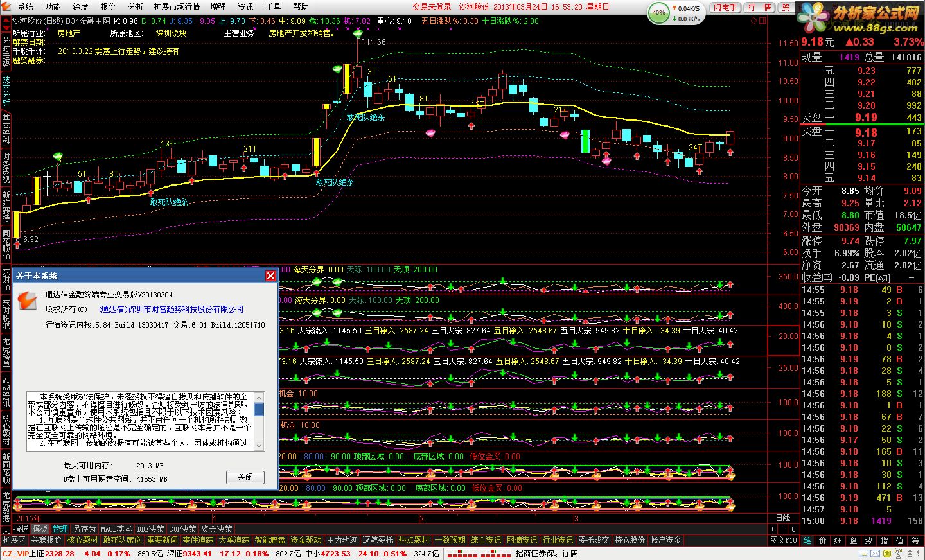
Task: Close the 关于本系统 dialog with the red X
Action: coord(270,276)
